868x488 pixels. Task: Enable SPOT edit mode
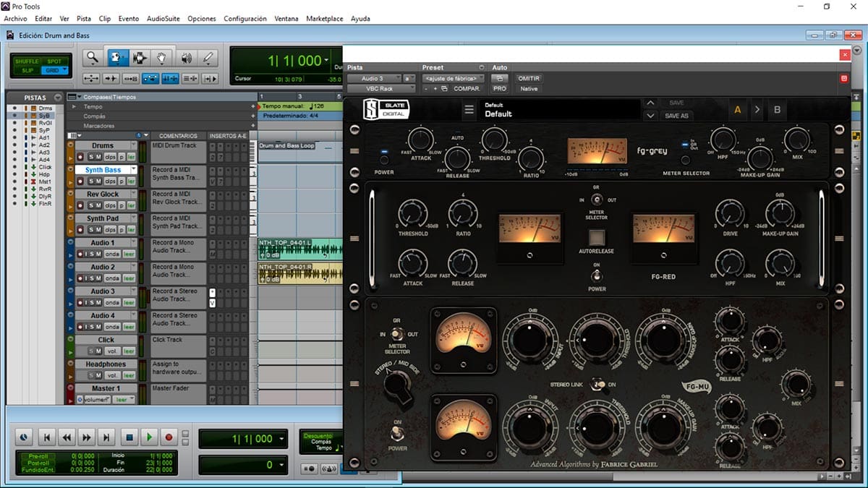point(54,61)
